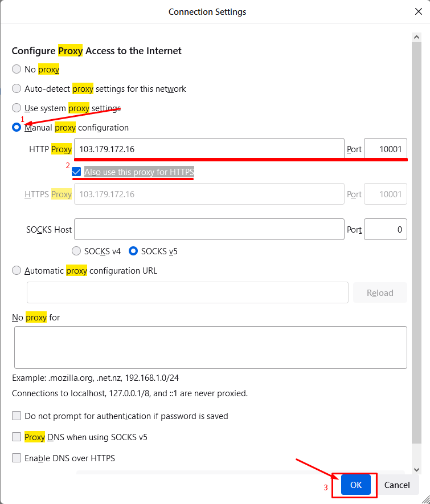Click the SOCKS Host port field

(386, 230)
